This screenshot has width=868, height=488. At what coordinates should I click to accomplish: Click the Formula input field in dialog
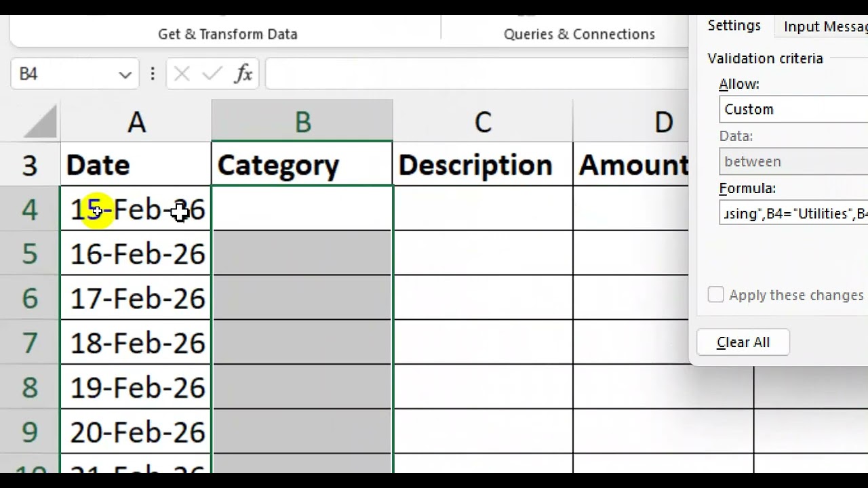[794, 213]
